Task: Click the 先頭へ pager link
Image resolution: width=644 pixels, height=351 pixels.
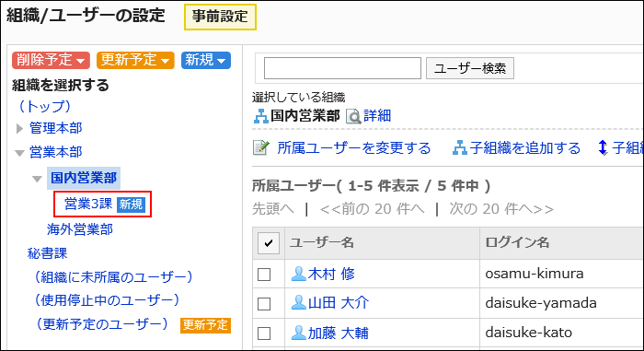Action: 272,209
